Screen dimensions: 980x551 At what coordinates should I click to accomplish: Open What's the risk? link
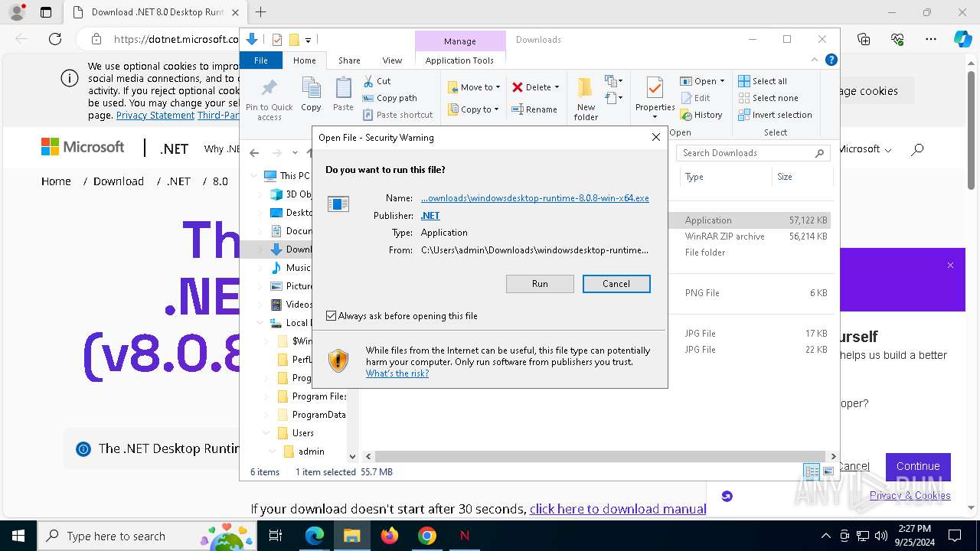(397, 373)
